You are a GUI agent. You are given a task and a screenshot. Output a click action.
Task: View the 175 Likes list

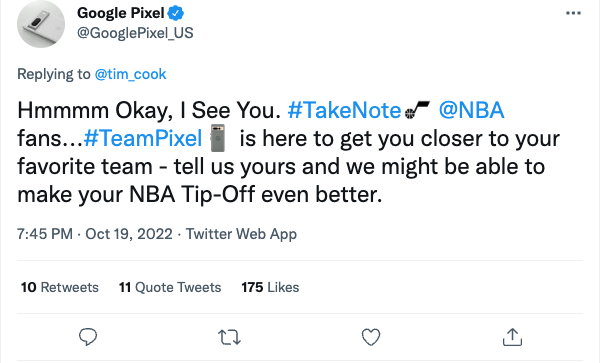[270, 287]
